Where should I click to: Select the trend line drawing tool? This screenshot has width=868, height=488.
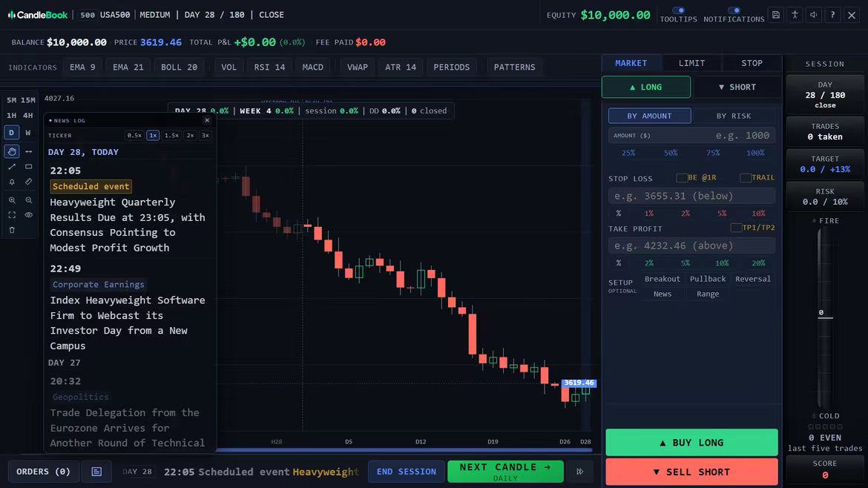point(12,167)
